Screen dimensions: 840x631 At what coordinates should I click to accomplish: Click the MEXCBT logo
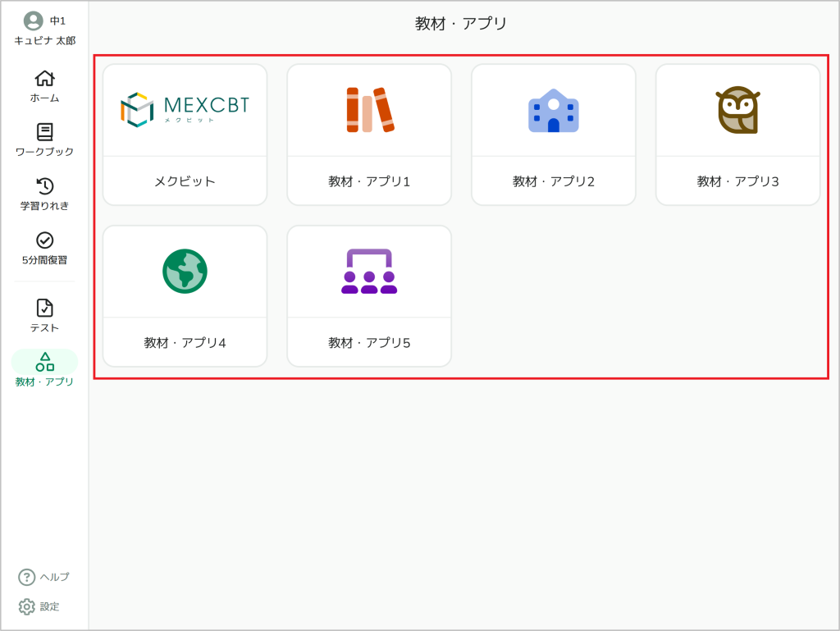(185, 110)
